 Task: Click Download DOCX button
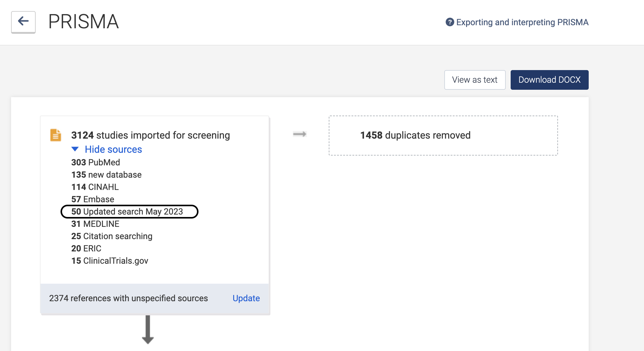[x=549, y=80]
